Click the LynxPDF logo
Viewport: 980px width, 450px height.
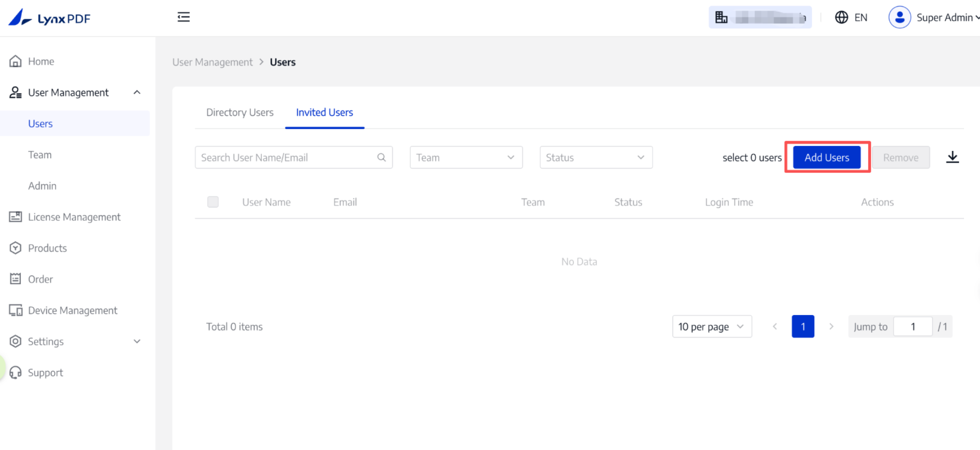[50, 18]
